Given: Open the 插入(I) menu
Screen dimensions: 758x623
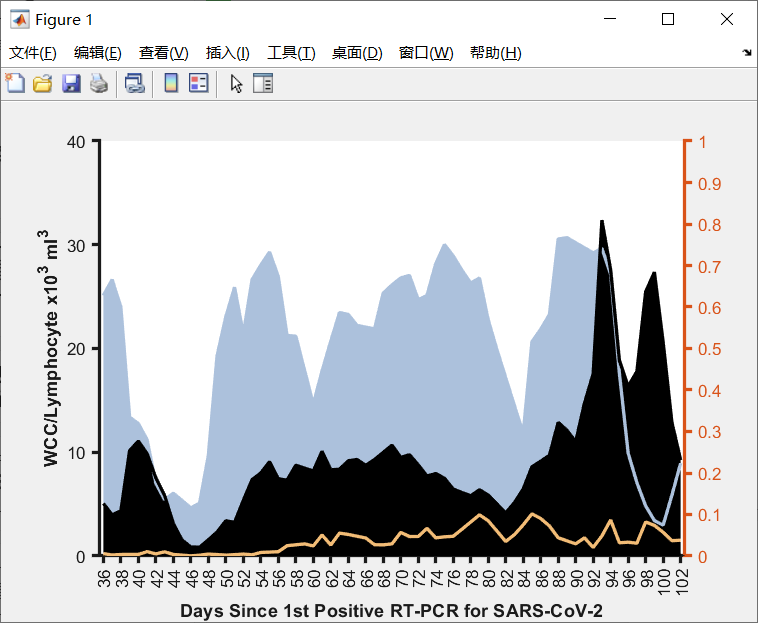Looking at the screenshot, I should pos(228,53).
